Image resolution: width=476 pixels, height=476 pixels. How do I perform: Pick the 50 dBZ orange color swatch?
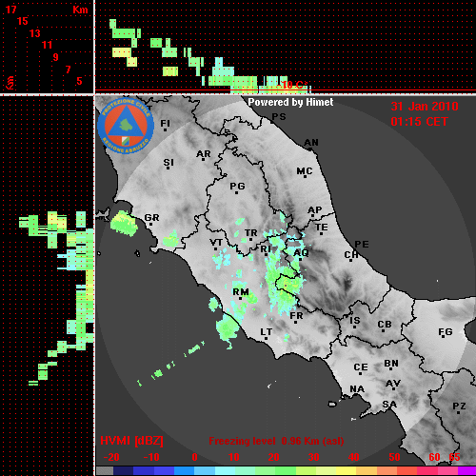tap(394, 471)
